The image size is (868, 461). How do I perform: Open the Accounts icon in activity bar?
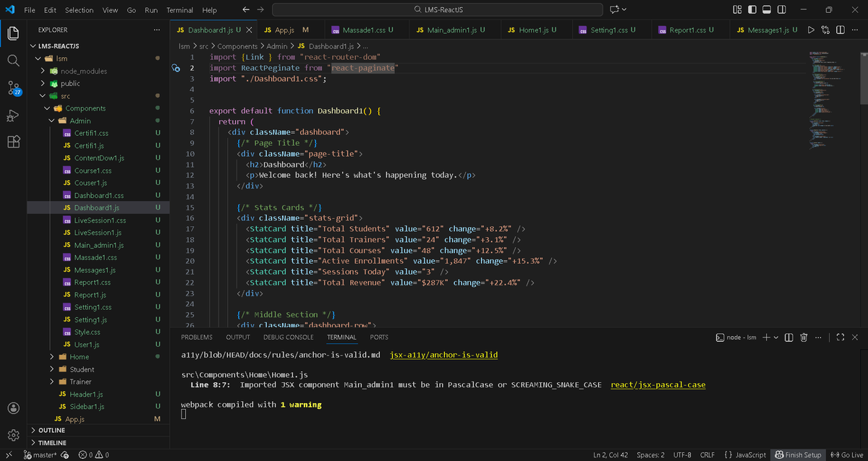point(13,409)
